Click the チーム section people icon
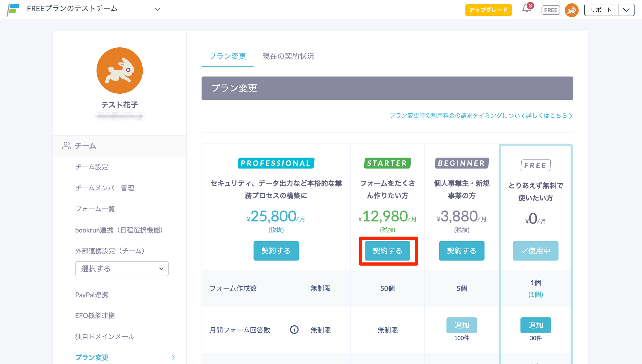Screen dimensions: 642x364 tap(66, 146)
